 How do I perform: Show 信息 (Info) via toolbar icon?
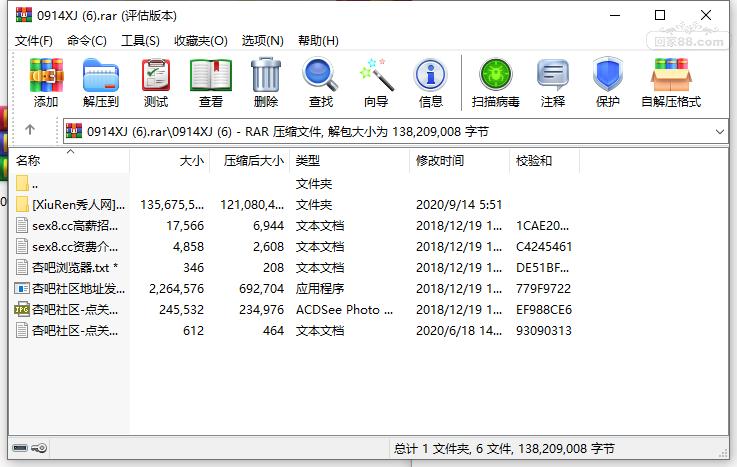[430, 75]
